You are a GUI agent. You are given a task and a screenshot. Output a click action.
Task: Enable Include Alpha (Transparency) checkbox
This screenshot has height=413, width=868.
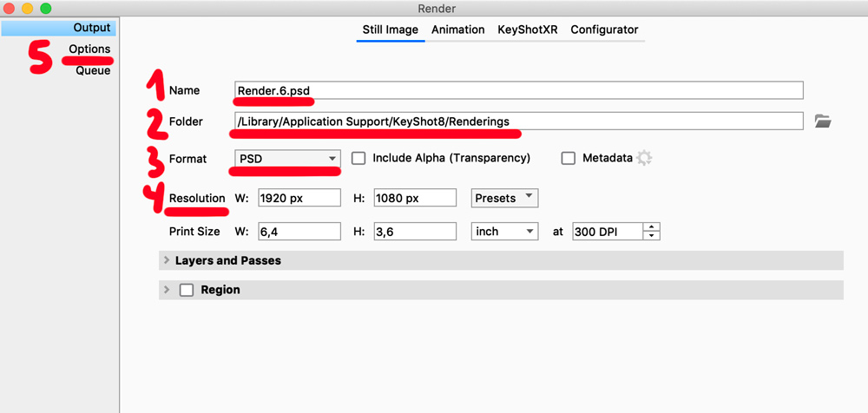pyautogui.click(x=358, y=158)
